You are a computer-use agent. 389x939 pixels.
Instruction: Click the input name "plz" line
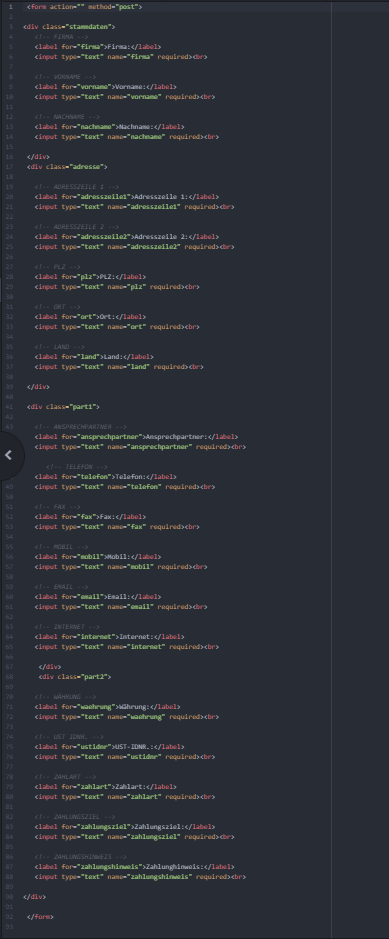(x=117, y=287)
